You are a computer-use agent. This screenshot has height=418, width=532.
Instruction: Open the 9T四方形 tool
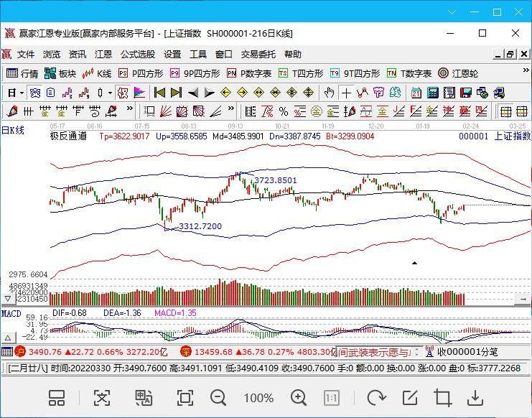pyautogui.click(x=355, y=73)
